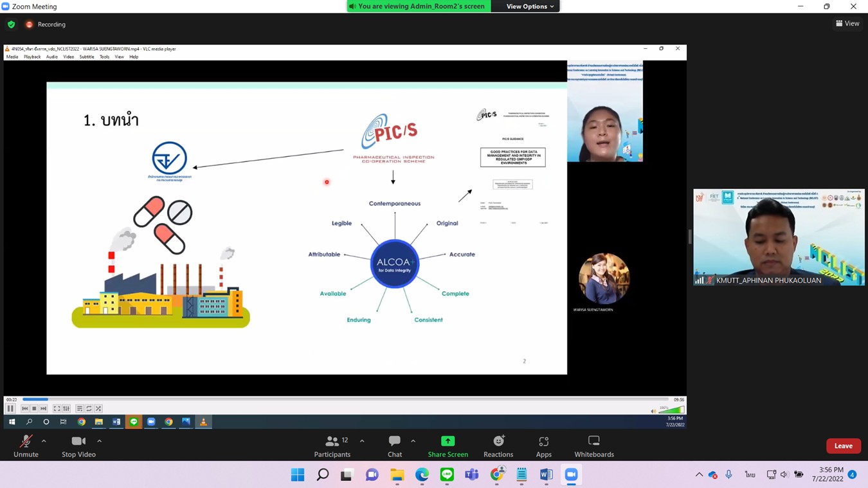The width and height of the screenshot is (868, 488).
Task: Change the layout with View button
Action: (x=847, y=24)
